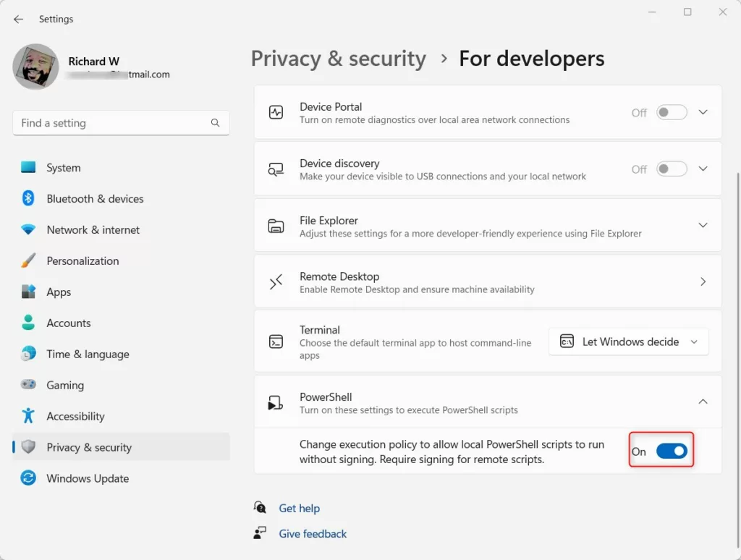This screenshot has width=741, height=560.
Task: Collapse PowerShell section chevron
Action: click(x=703, y=402)
